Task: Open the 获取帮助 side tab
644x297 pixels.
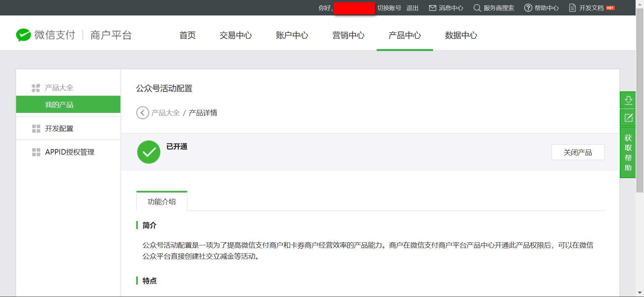Action: pyautogui.click(x=628, y=153)
